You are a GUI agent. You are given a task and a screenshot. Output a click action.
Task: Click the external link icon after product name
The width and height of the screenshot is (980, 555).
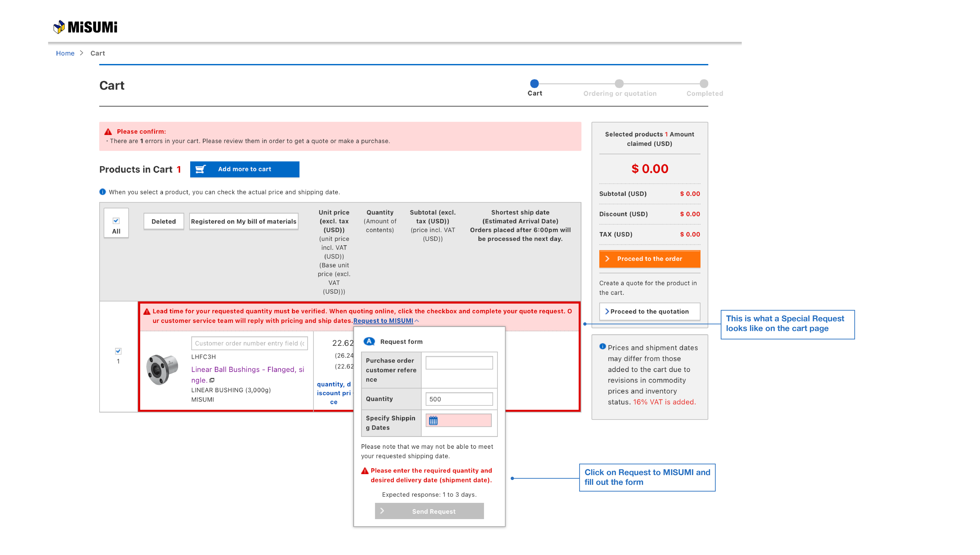(212, 380)
